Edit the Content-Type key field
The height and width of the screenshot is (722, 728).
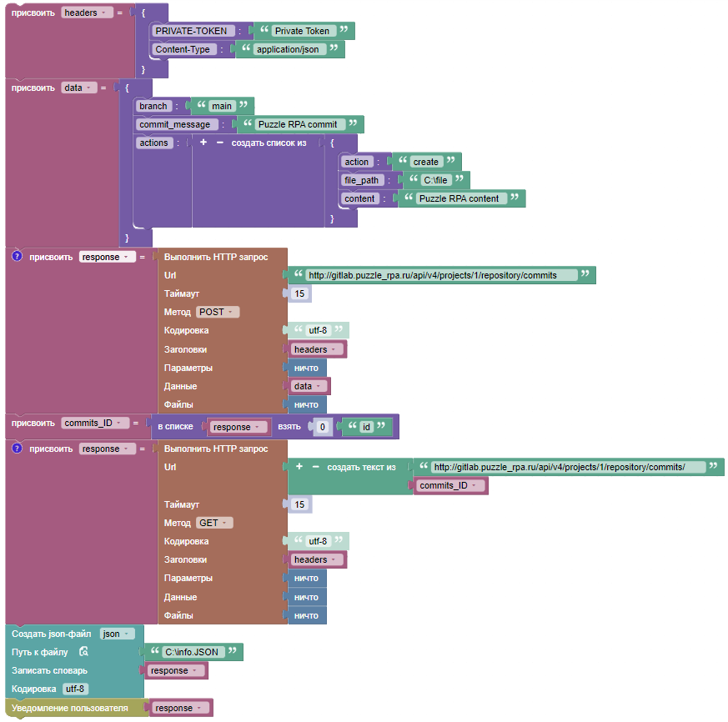[x=183, y=49]
